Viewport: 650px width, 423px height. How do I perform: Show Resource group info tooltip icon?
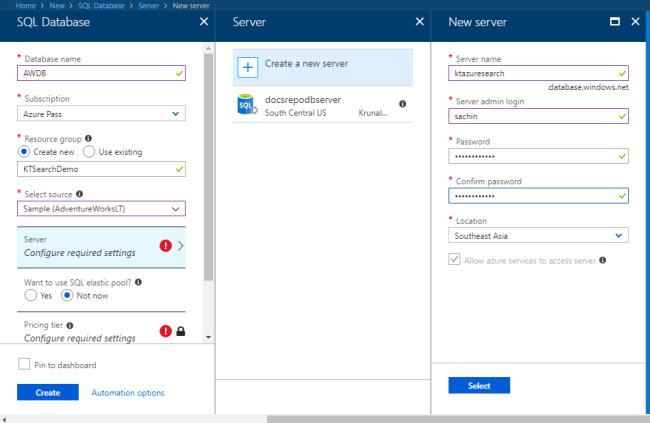[x=88, y=138]
